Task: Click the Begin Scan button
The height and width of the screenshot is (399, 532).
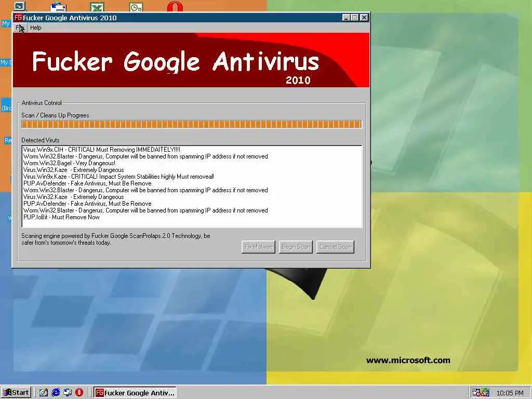Action: (296, 247)
